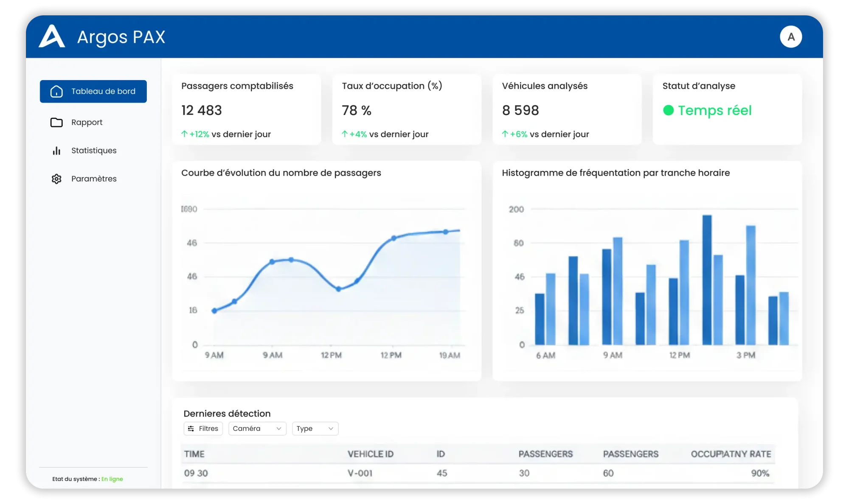Click the home icon in Tableau de bord
This screenshot has height=504, width=849.
tap(56, 92)
